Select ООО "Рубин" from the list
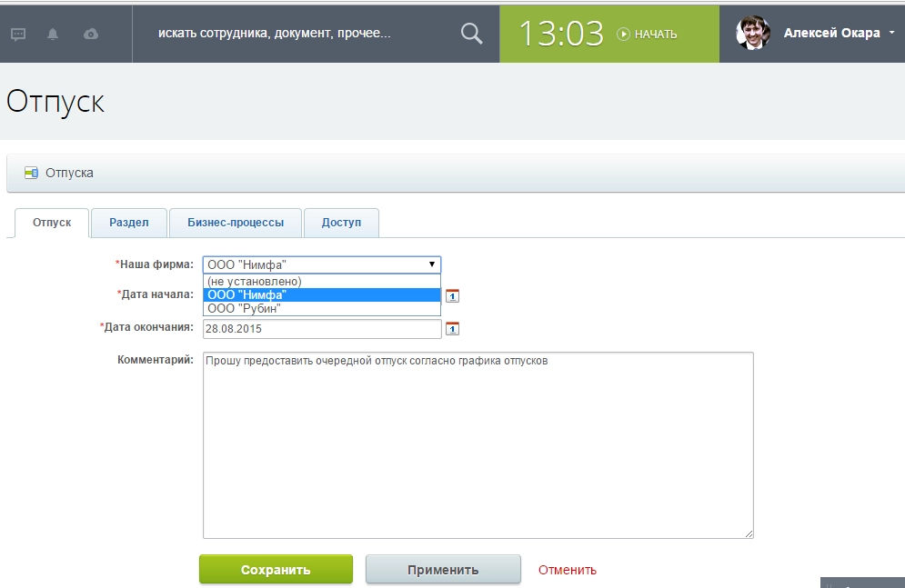 (243, 308)
